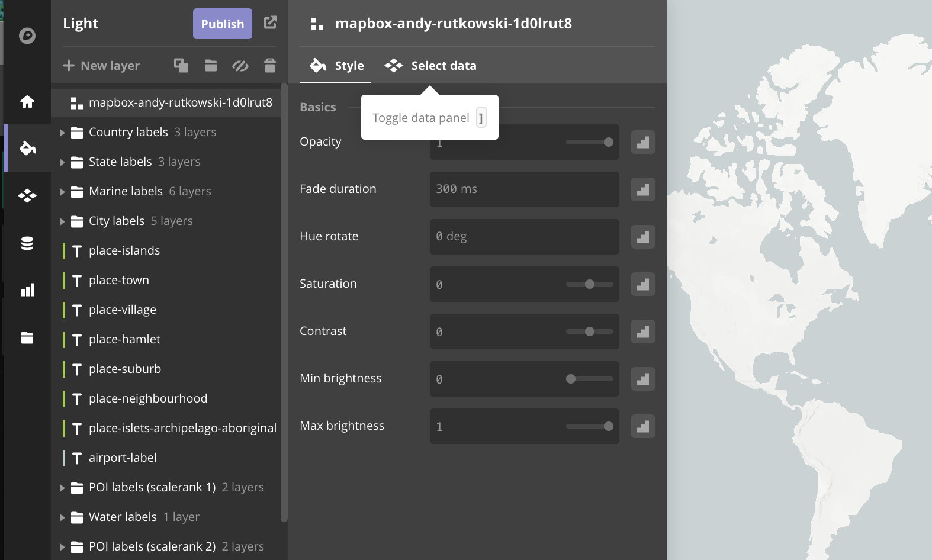This screenshot has width=932, height=560.
Task: Toggle layer visibility eye-slash icon
Action: pos(240,65)
